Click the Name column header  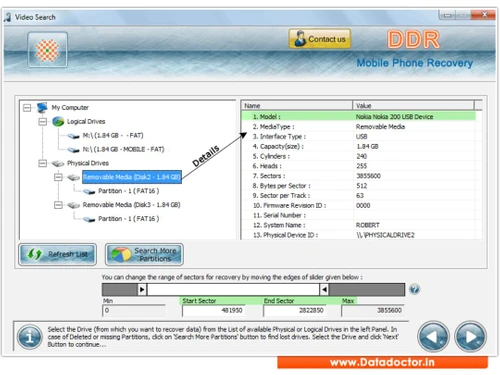[x=297, y=106]
